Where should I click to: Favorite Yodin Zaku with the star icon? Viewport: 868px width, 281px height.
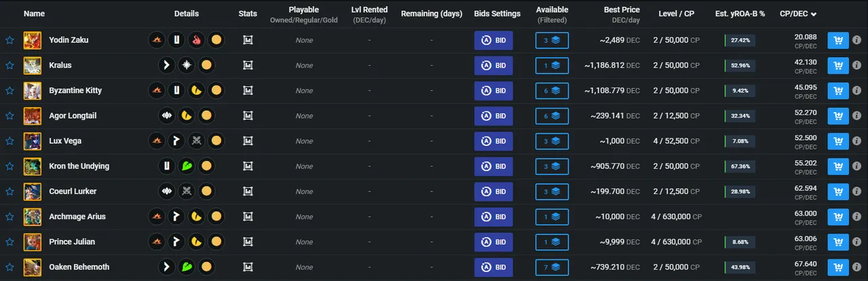[9, 40]
